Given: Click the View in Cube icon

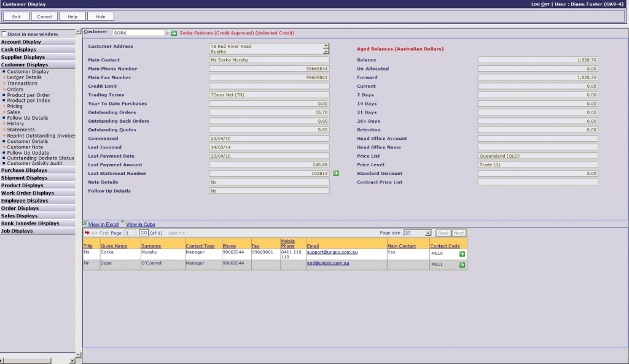Looking at the screenshot, I should point(123,224).
